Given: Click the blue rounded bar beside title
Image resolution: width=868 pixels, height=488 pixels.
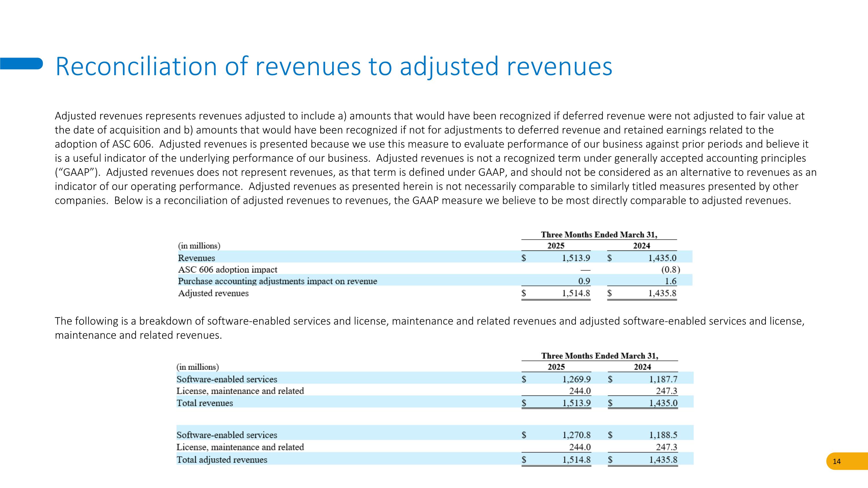Looking at the screenshot, I should click(x=21, y=63).
